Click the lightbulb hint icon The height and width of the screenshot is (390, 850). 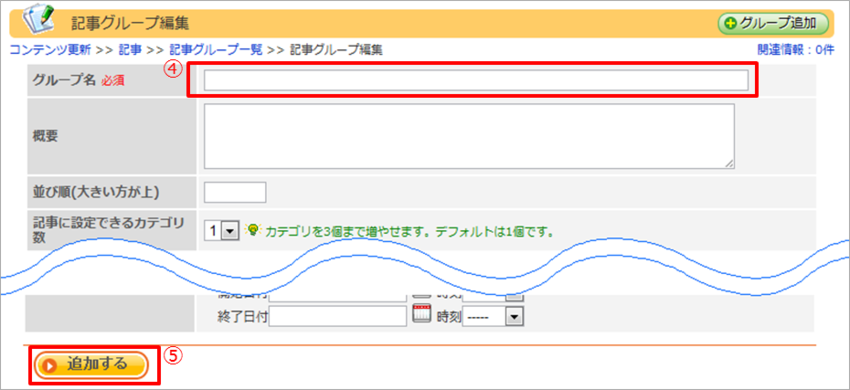(252, 230)
